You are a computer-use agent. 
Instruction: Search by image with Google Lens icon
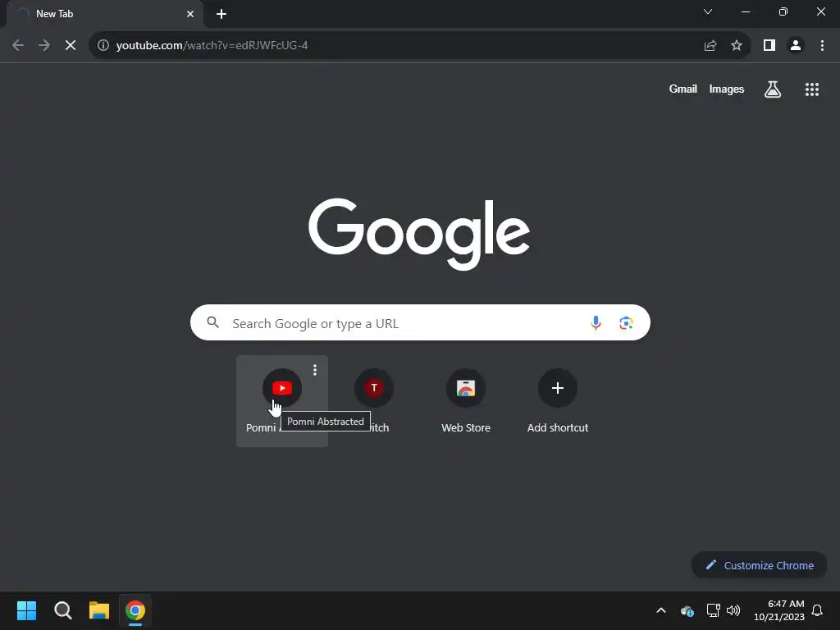tap(626, 322)
